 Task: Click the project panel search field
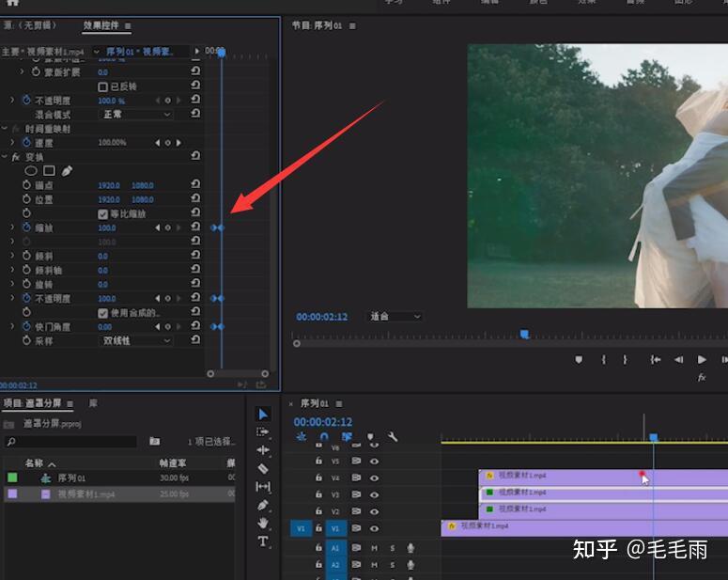click(73, 441)
